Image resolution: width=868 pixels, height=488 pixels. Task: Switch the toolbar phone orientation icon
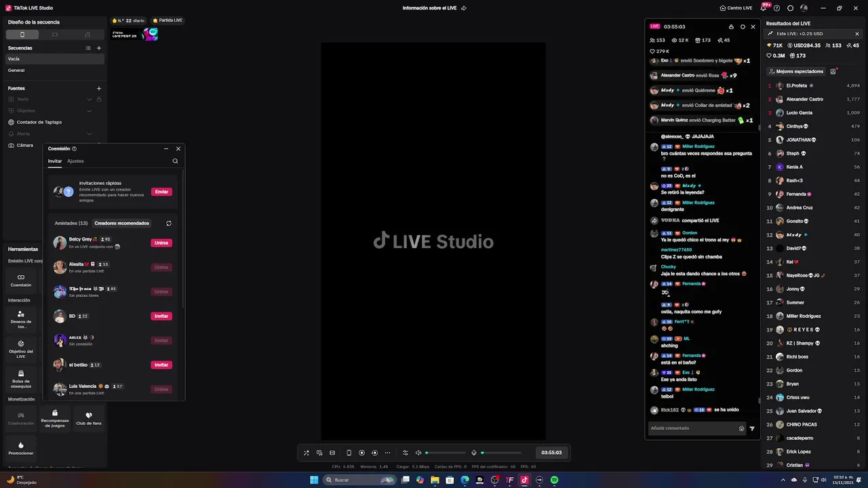349,453
